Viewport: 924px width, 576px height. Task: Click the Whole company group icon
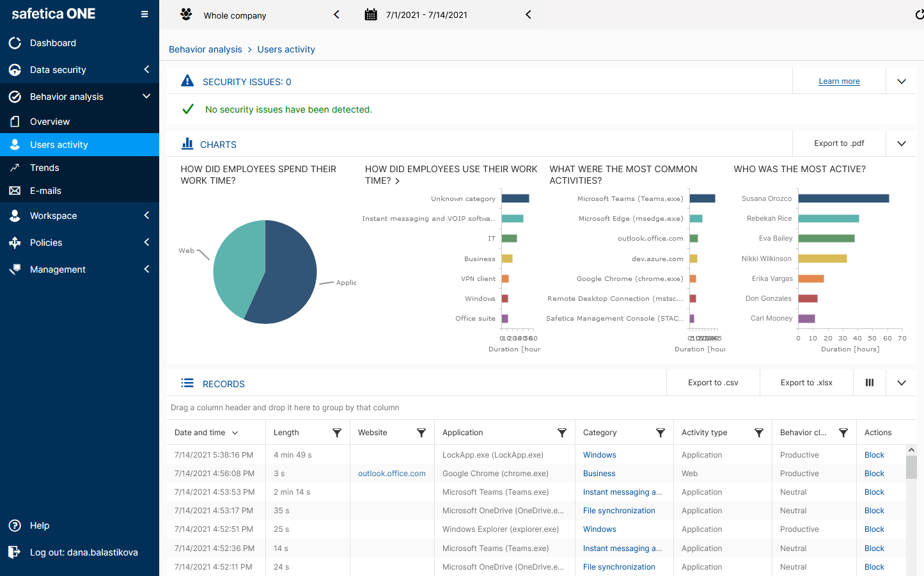[x=186, y=15]
